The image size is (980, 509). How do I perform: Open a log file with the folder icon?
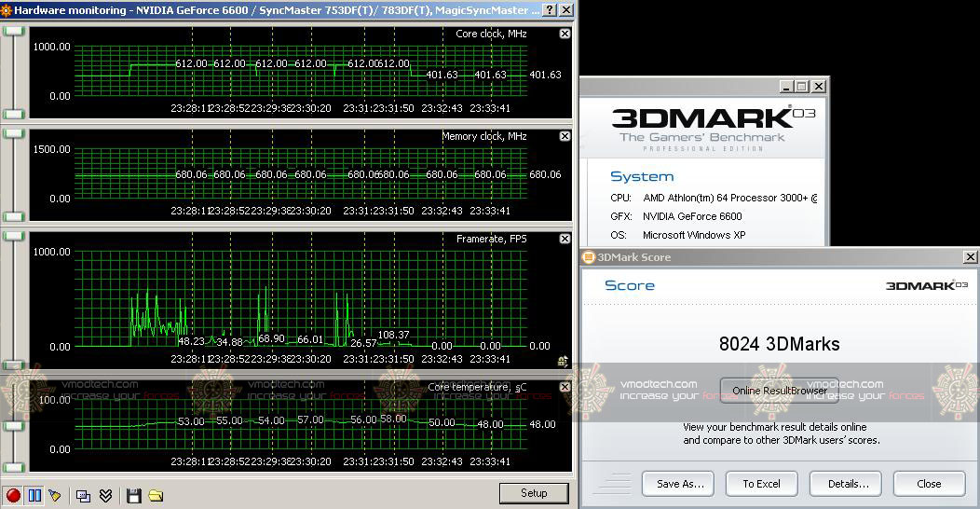pos(156,496)
